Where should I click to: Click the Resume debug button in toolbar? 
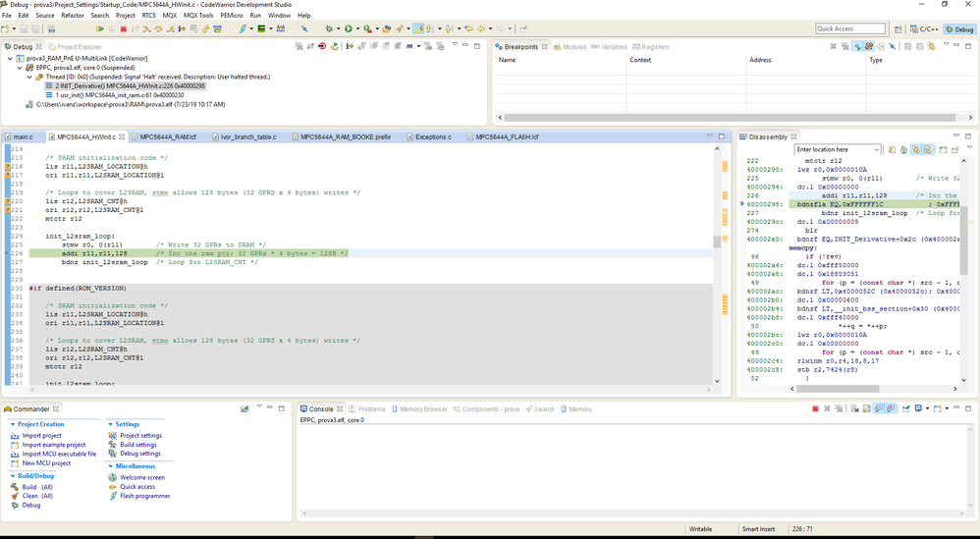pos(99,28)
